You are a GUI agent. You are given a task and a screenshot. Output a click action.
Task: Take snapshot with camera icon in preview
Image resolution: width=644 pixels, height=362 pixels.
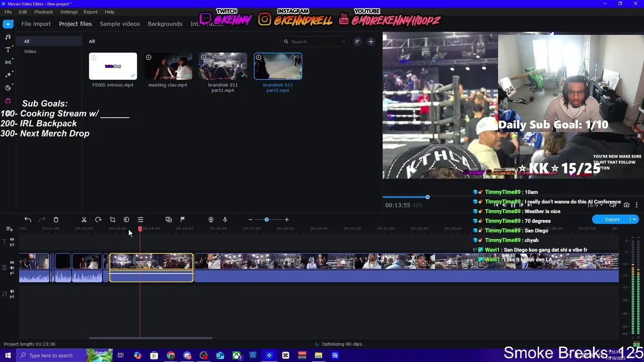(626, 205)
